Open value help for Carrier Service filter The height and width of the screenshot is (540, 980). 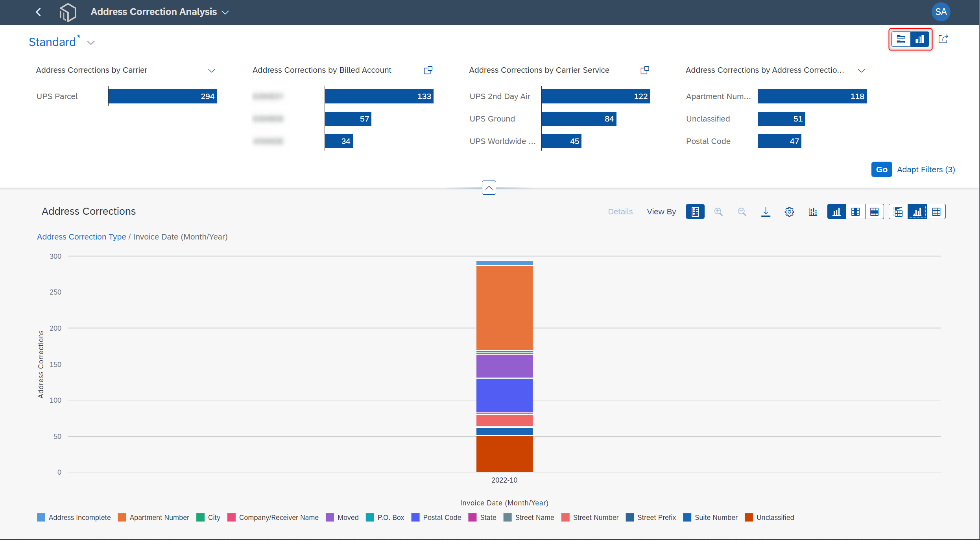point(644,70)
